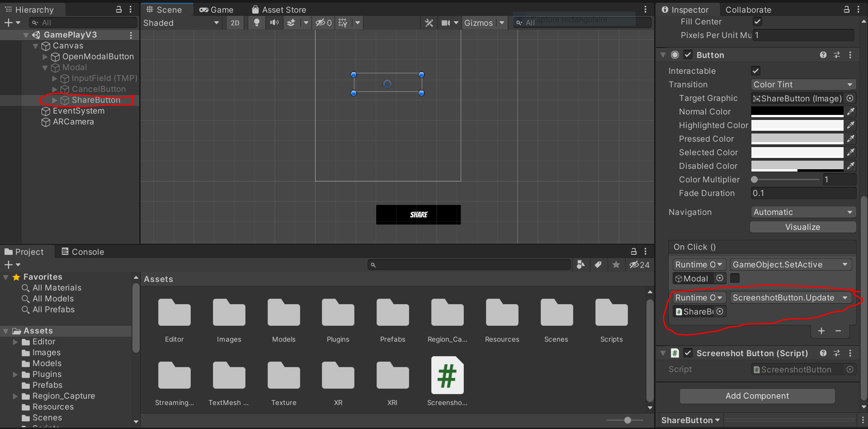868x429 pixels.
Task: Switch to the Project tab
Action: pos(24,252)
